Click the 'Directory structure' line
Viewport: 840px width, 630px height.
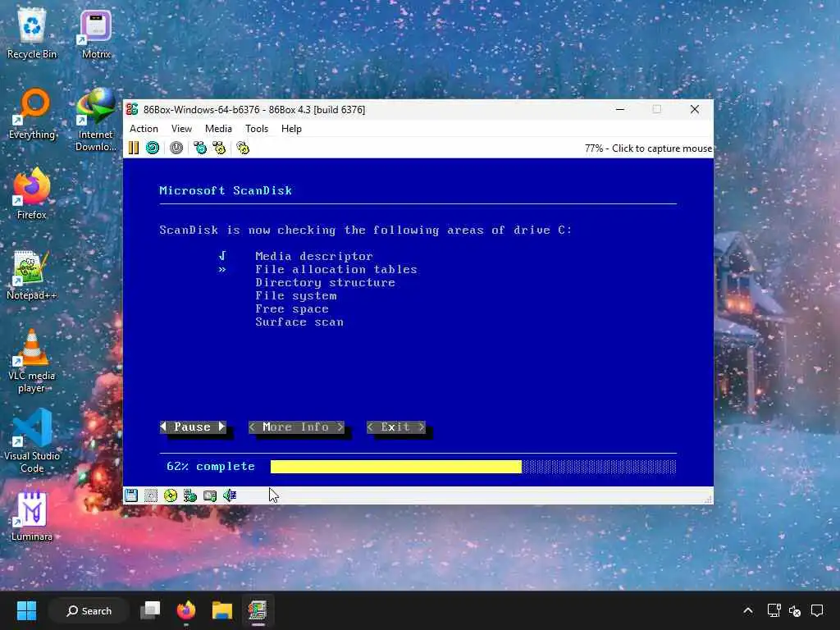click(325, 282)
